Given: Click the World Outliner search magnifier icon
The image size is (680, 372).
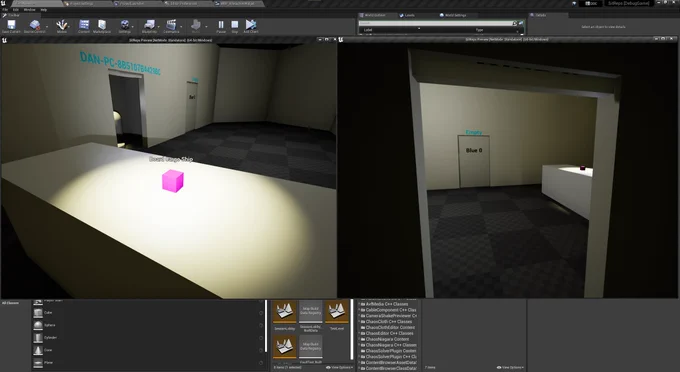Looking at the screenshot, I should point(514,23).
